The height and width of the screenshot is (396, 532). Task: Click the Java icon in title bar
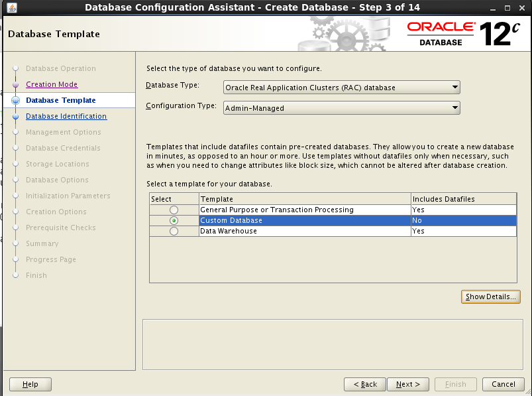[12, 7]
